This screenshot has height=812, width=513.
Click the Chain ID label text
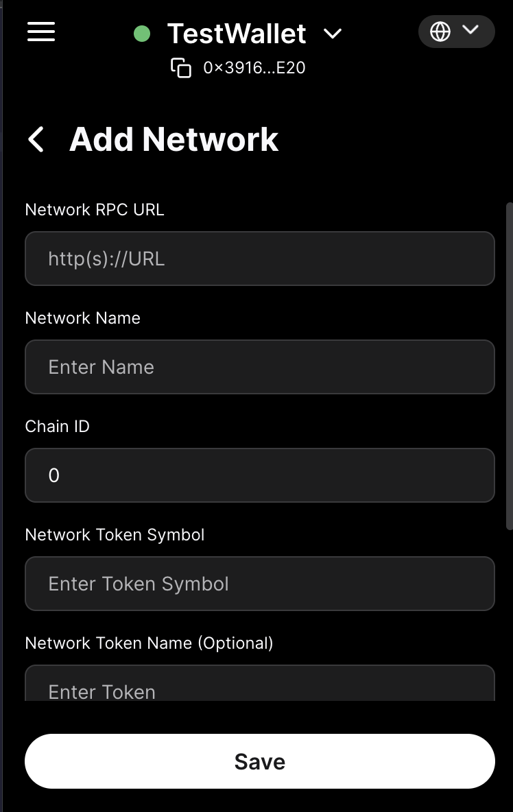point(58,427)
